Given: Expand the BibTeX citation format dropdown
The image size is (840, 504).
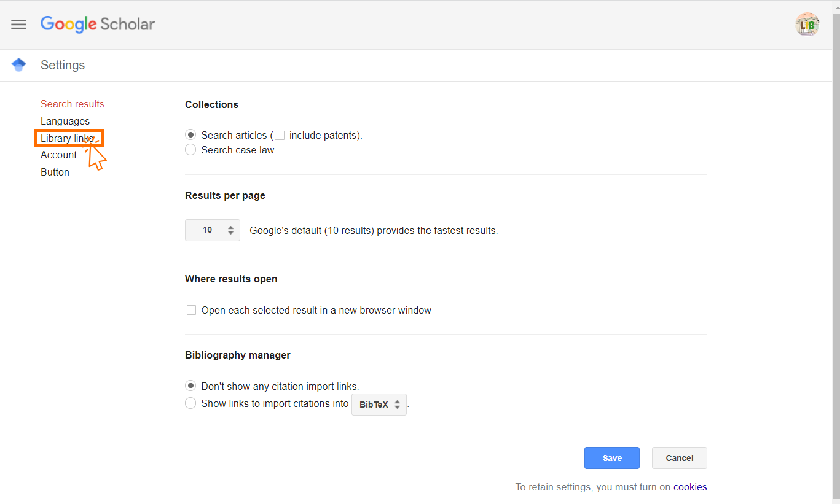Looking at the screenshot, I should (379, 405).
